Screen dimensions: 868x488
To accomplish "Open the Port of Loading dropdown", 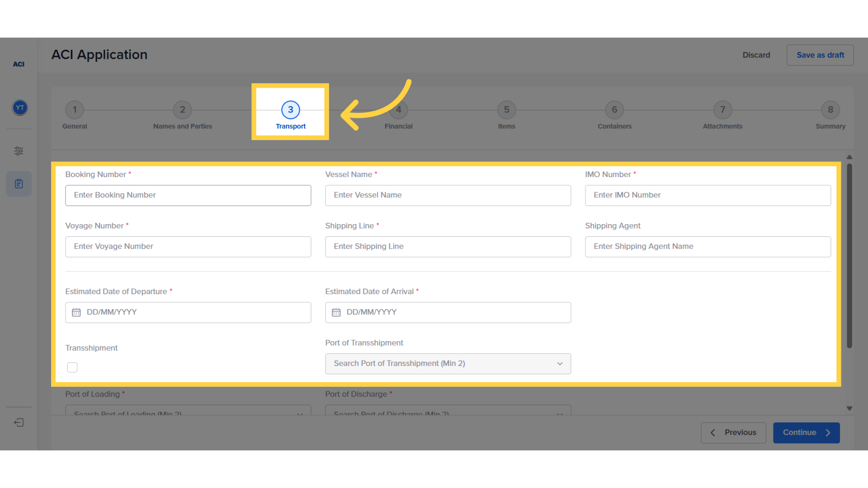I will coord(188,411).
